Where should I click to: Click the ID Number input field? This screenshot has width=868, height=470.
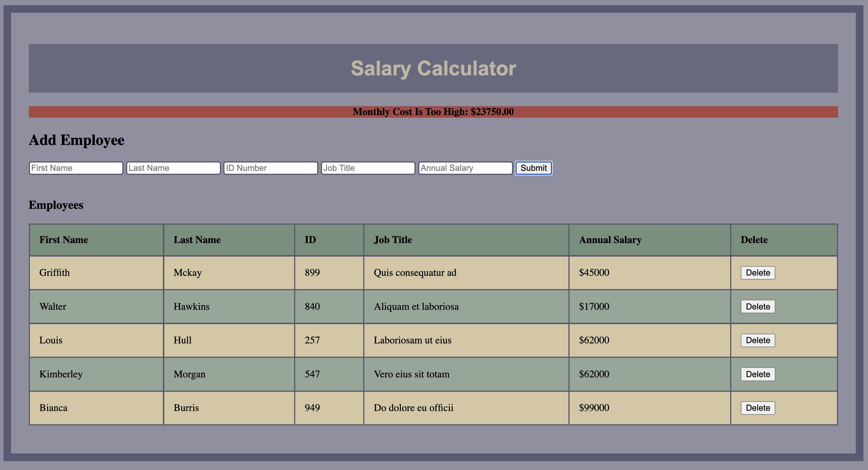coord(270,168)
